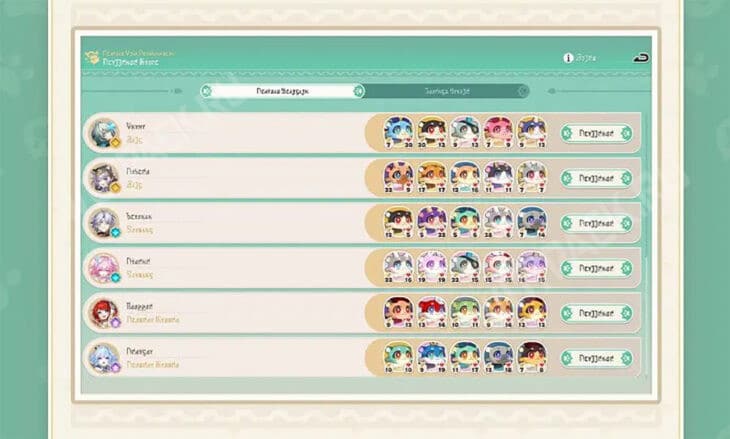Select the white highlighted left tab
This screenshot has height=439, width=730.
(x=283, y=91)
